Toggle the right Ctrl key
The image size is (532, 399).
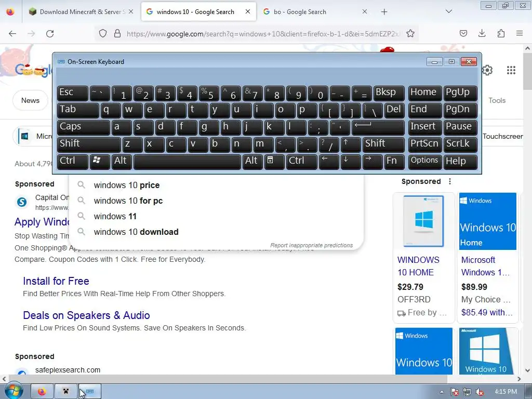(x=302, y=161)
